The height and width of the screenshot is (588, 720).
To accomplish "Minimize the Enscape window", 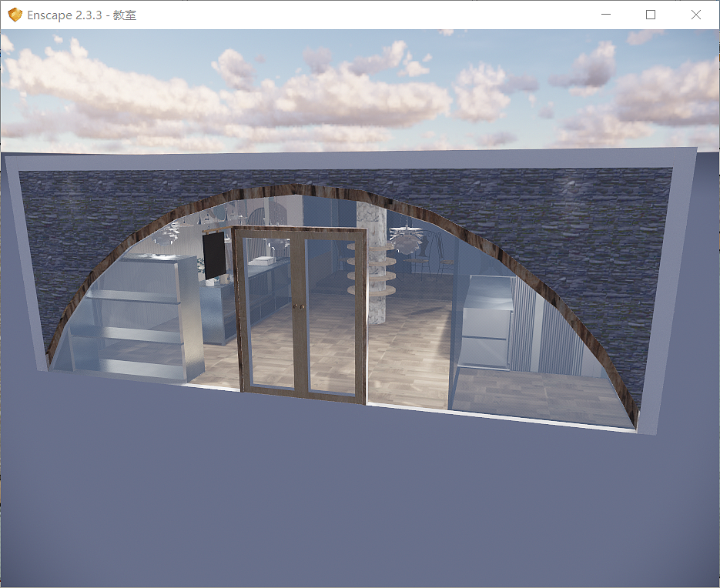I will pyautogui.click(x=606, y=15).
